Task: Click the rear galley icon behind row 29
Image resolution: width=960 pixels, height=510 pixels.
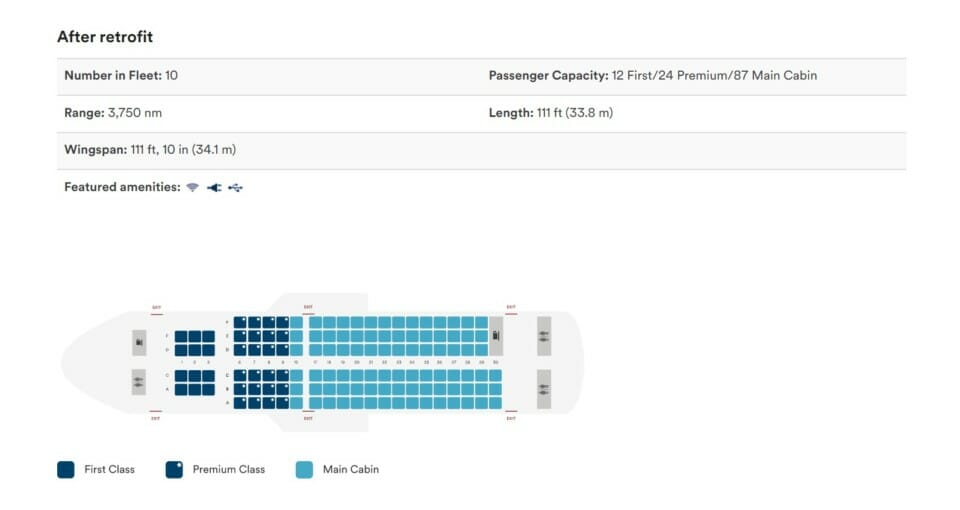Action: (496, 336)
